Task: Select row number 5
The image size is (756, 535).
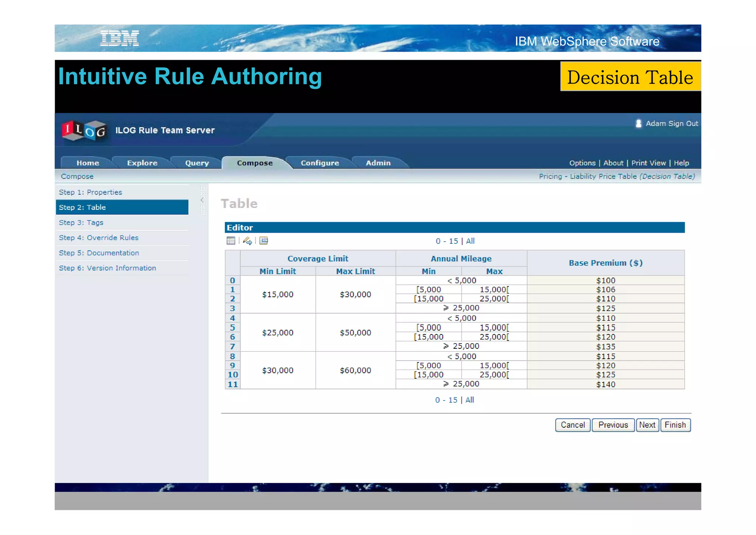Action: coord(233,327)
